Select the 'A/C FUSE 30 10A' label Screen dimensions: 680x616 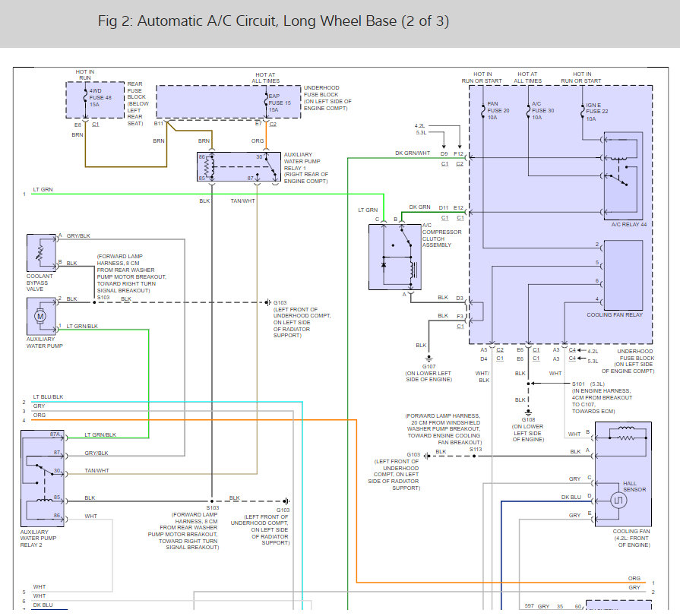pos(543,111)
